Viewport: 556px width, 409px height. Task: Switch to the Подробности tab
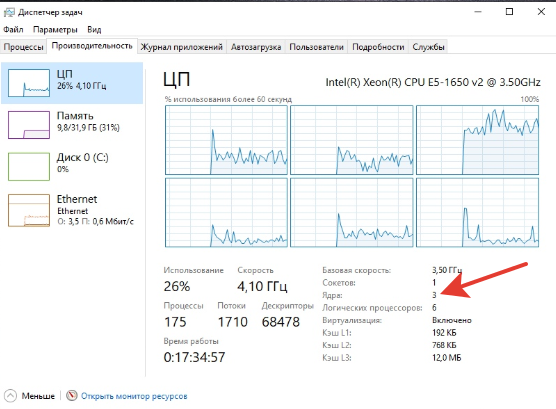pos(378,47)
